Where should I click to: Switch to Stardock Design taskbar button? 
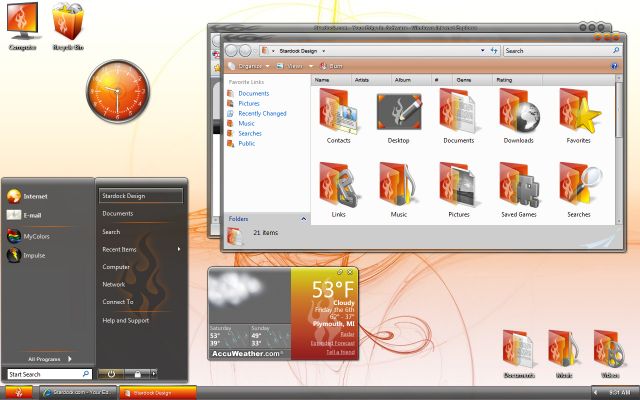158,393
